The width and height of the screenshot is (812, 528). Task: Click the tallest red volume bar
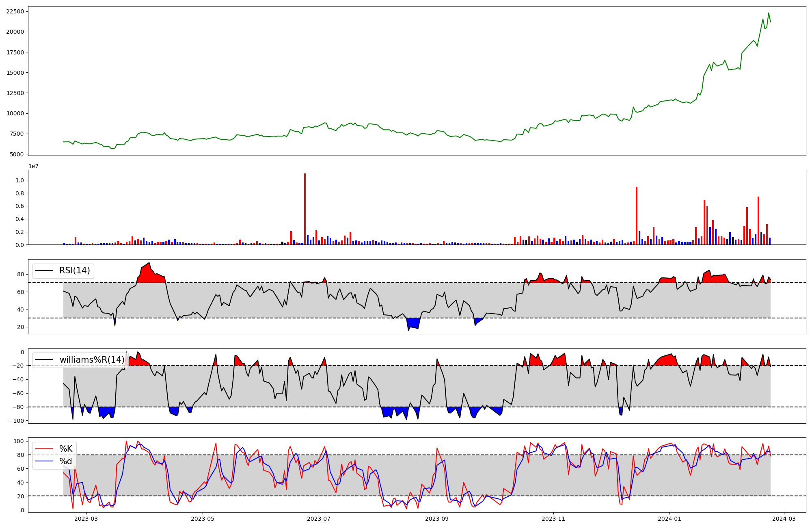[305, 209]
